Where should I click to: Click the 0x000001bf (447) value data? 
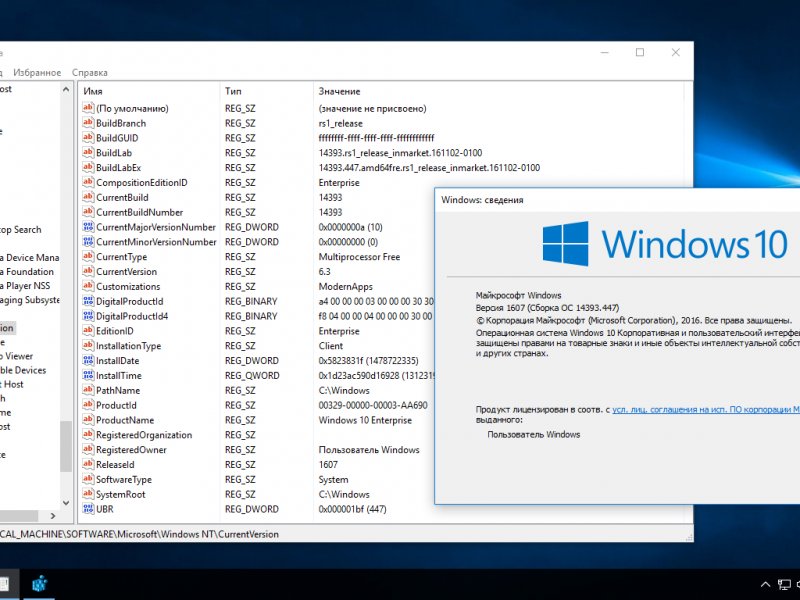tap(353, 509)
